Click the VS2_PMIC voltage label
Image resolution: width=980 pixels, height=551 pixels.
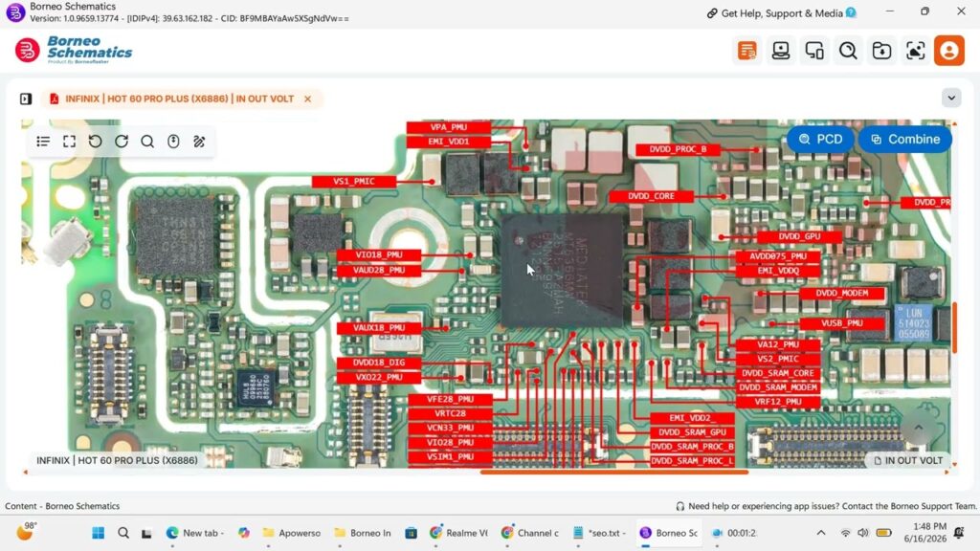click(x=778, y=360)
